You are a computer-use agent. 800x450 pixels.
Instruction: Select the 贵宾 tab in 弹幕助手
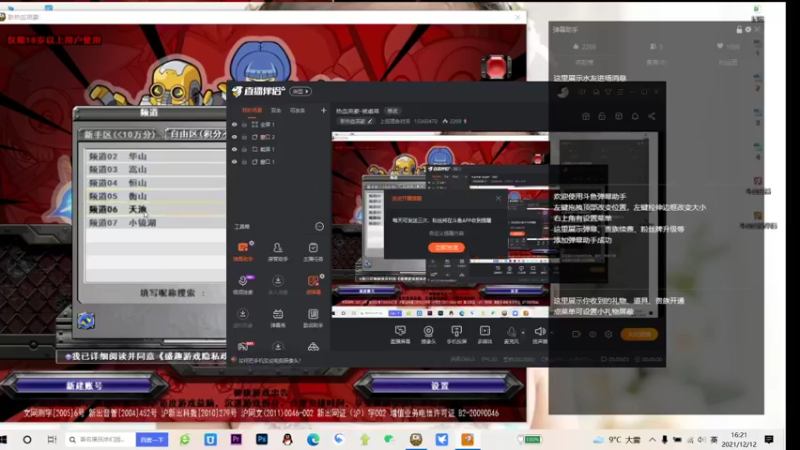(x=656, y=62)
